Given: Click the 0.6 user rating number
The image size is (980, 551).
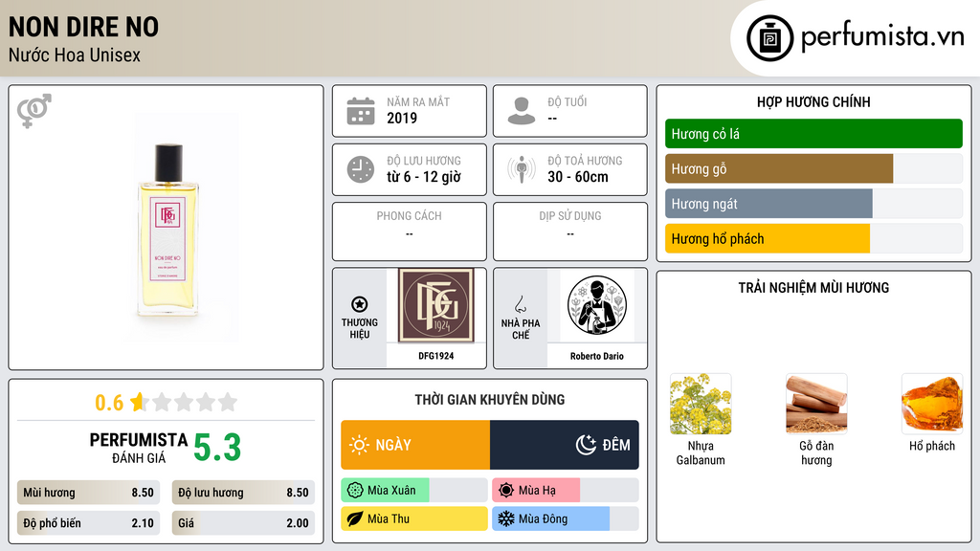Looking at the screenshot, I should (109, 403).
